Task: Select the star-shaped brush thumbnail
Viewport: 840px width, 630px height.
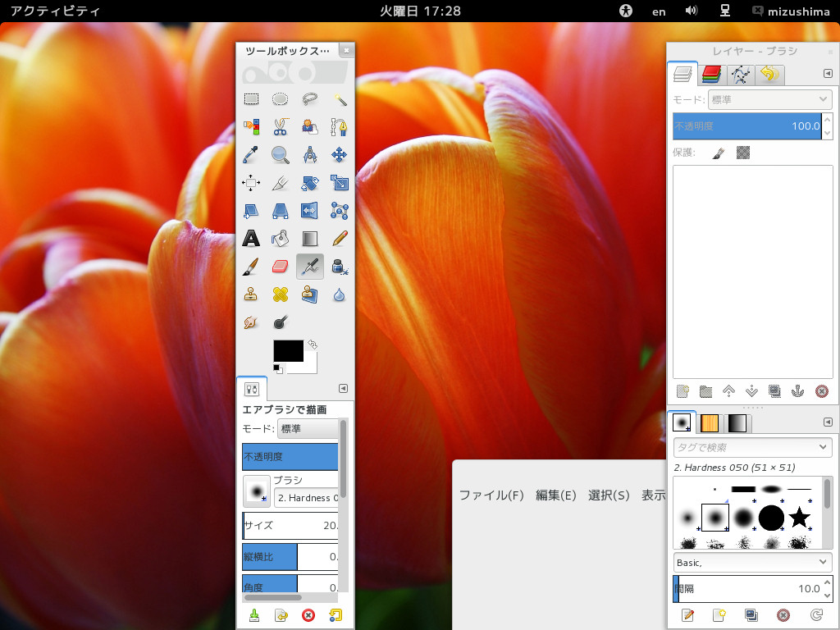Action: coord(799,518)
